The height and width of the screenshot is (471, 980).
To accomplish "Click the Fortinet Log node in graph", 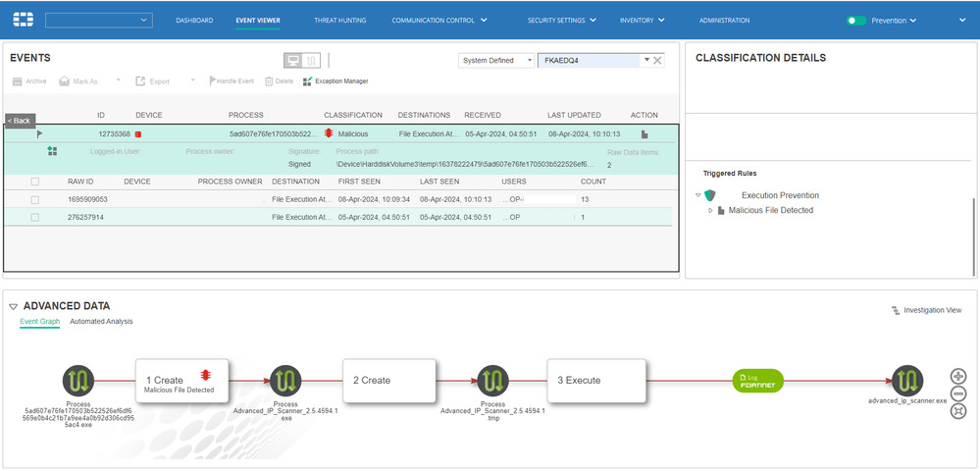I will tap(758, 381).
